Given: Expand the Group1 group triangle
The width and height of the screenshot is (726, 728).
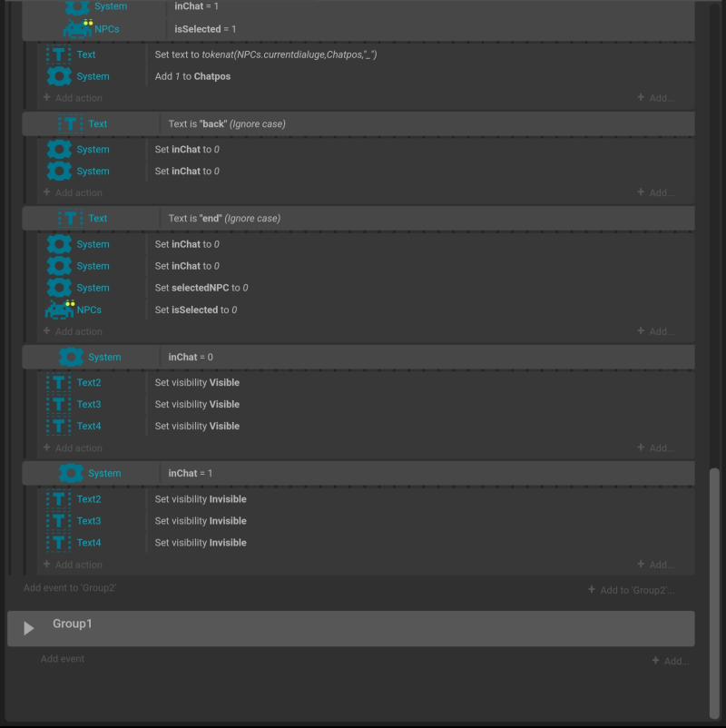Looking at the screenshot, I should tap(29, 628).
